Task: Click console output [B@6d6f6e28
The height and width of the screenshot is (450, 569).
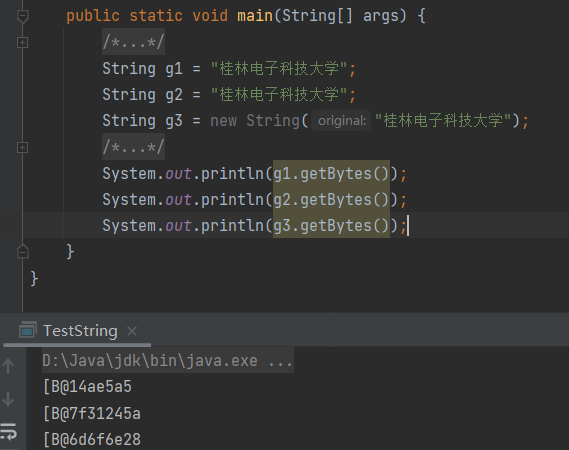Action: [92, 439]
